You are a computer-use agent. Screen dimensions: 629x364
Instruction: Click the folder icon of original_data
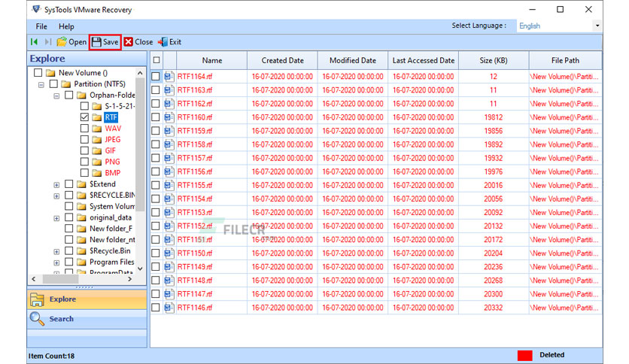[x=81, y=217]
